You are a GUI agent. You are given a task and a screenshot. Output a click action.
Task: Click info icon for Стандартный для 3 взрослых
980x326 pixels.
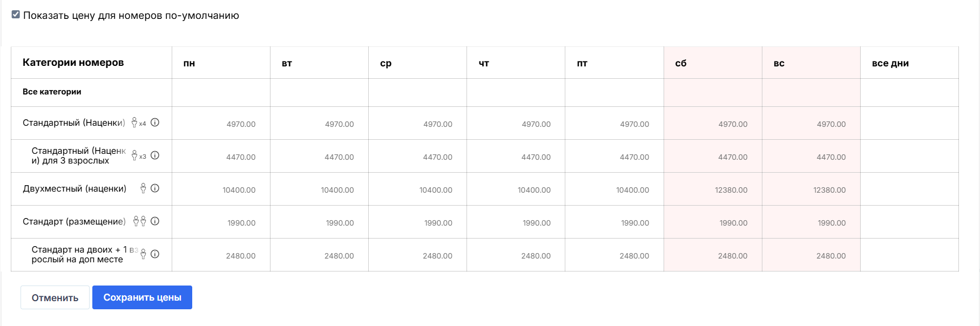pos(155,155)
